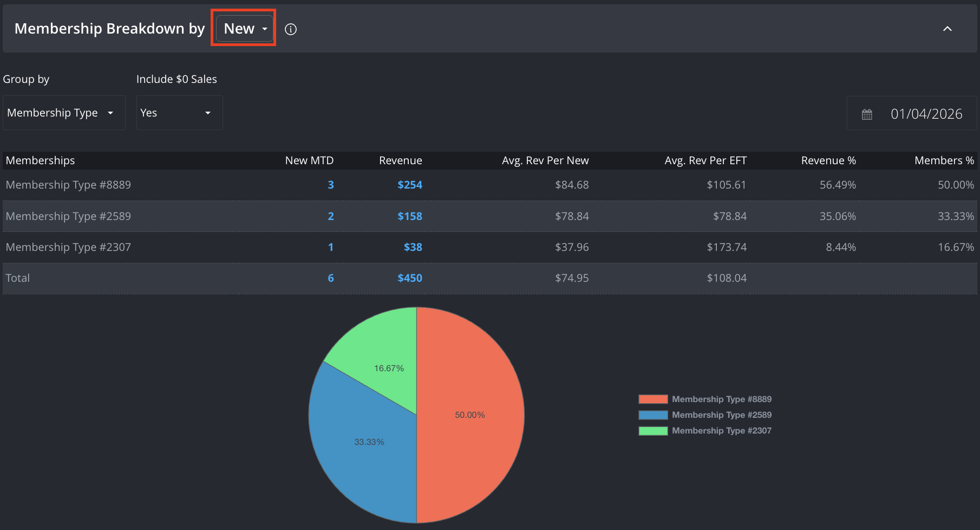Open the Include $0 Sales Yes dropdown
Screen dimensions: 980x530
point(179,113)
